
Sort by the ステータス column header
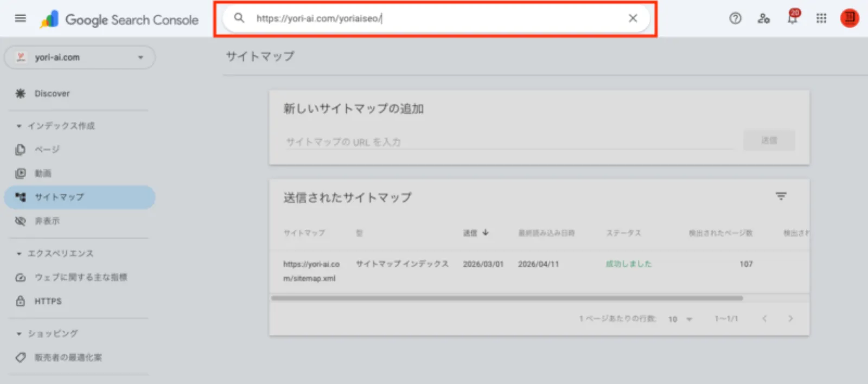click(x=623, y=233)
